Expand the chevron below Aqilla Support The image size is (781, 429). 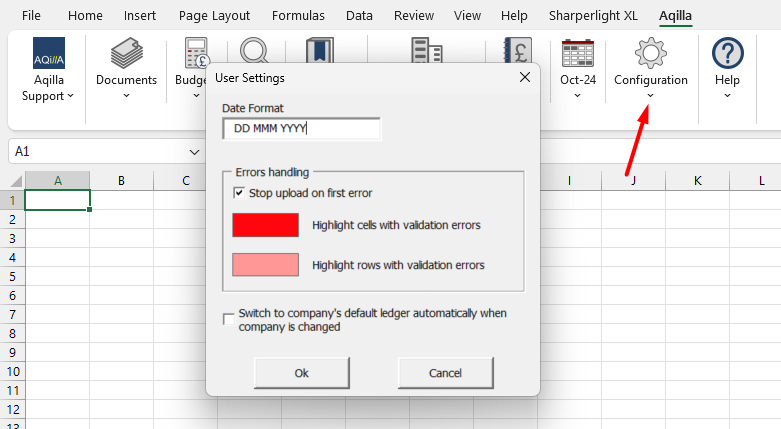coord(71,96)
